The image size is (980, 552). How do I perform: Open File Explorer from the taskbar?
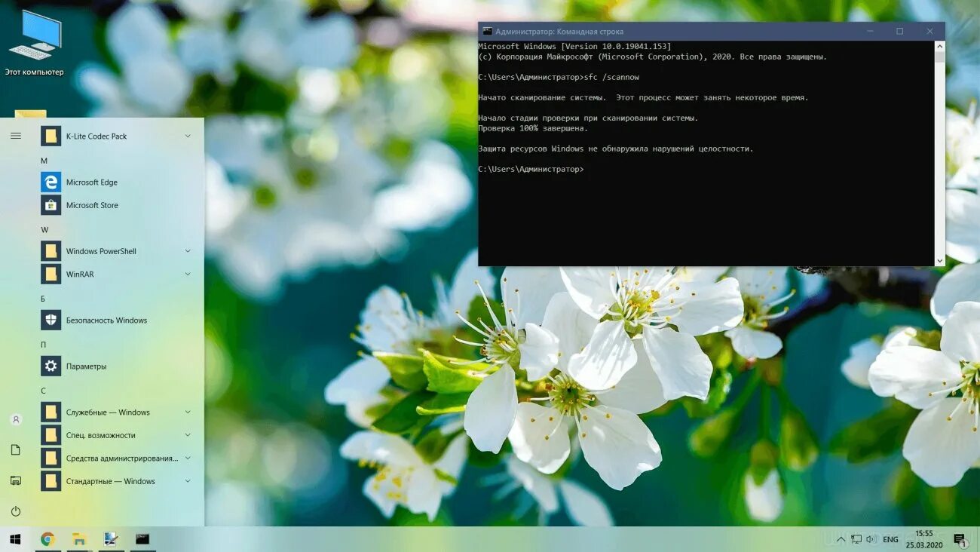(x=78, y=538)
